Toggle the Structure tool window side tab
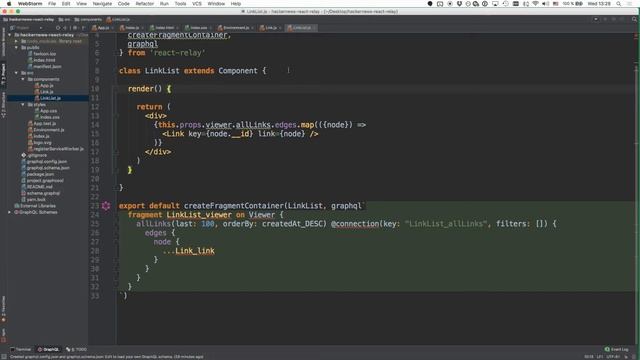640x360 pixels. coord(3,105)
